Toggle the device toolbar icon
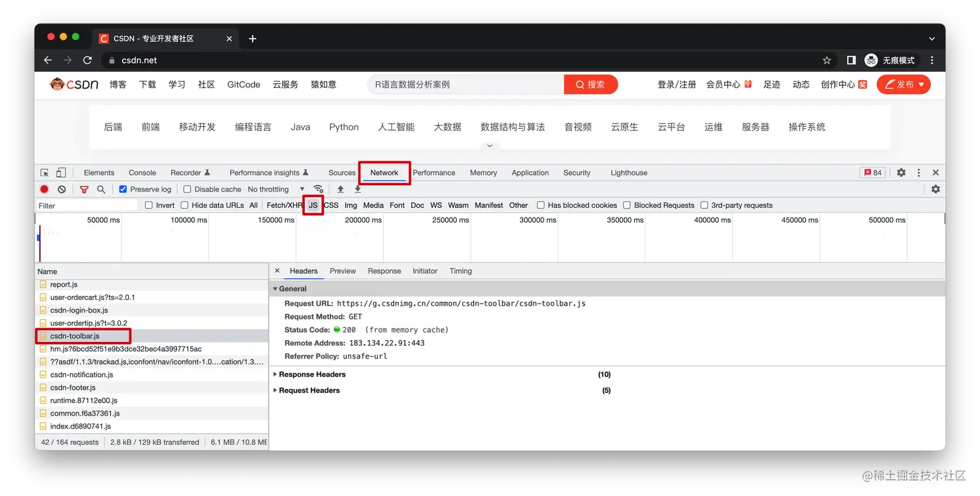Screen dimensions: 980x496 point(61,173)
